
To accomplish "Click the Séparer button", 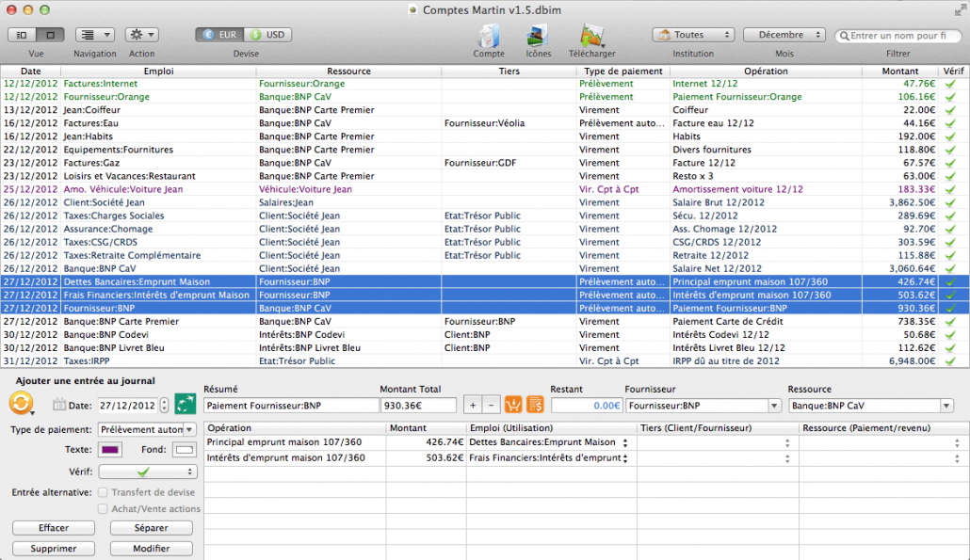I will pyautogui.click(x=151, y=528).
